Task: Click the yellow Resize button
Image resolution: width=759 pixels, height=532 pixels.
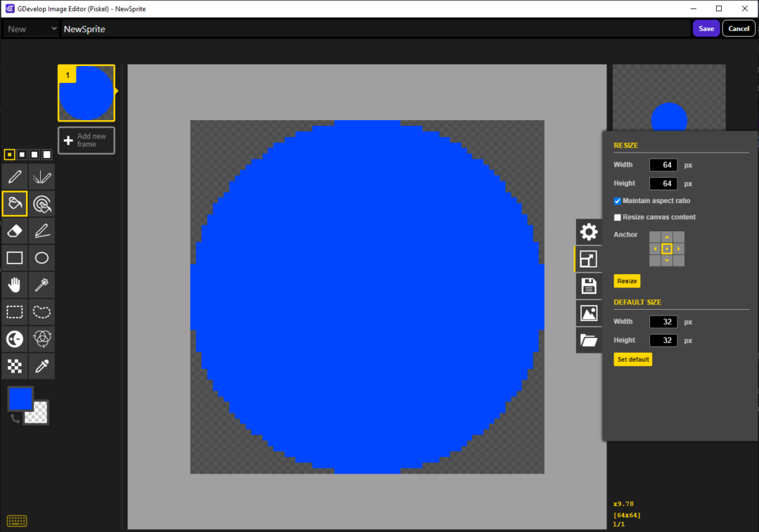Action: (627, 282)
